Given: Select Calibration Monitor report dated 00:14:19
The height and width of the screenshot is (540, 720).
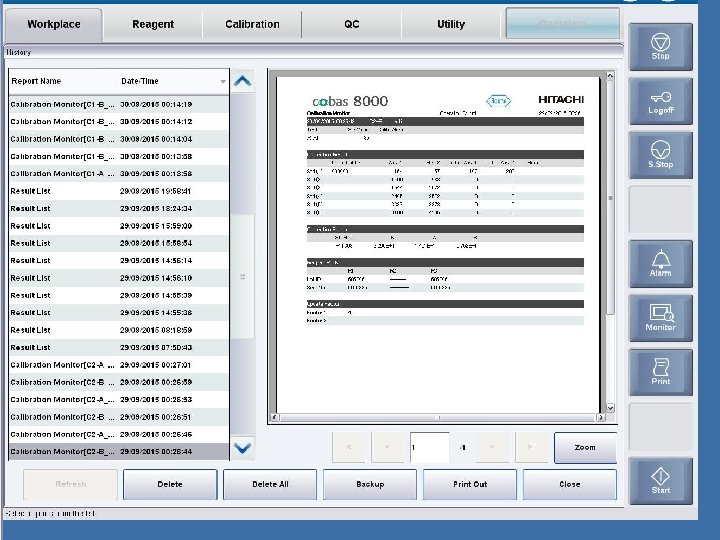Looking at the screenshot, I should coord(118,105).
